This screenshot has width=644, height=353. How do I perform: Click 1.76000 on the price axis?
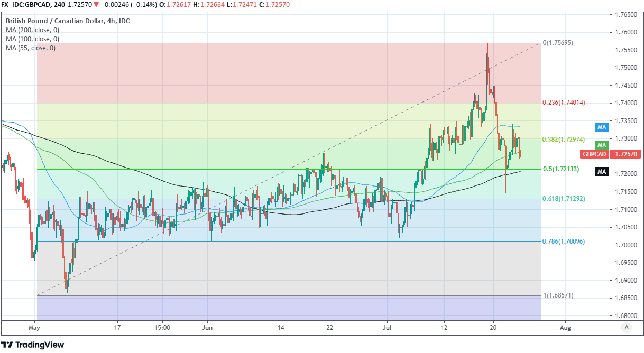pyautogui.click(x=626, y=33)
